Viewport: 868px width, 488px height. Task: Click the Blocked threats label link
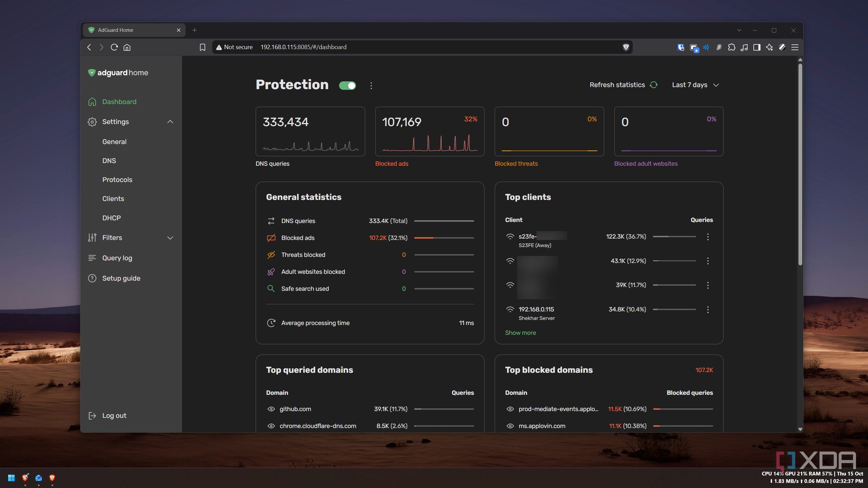pyautogui.click(x=516, y=164)
